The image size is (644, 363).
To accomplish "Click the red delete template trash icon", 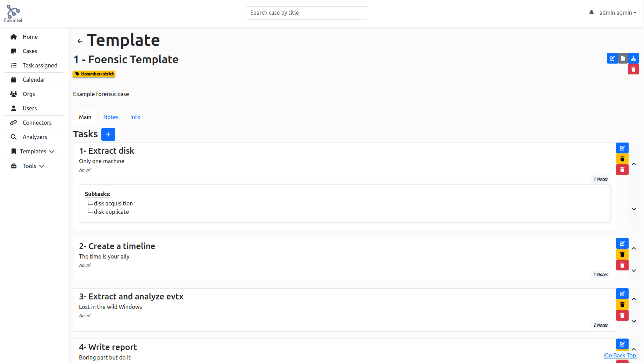I will 634,69.
